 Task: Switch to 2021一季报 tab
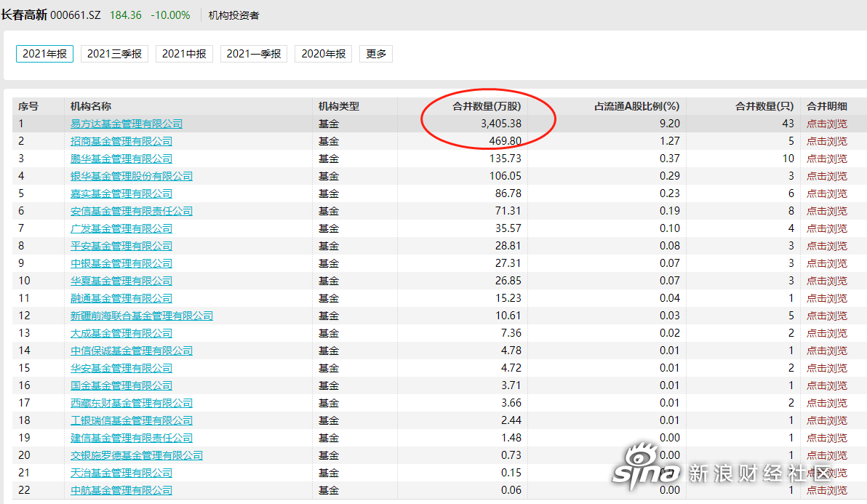point(254,54)
